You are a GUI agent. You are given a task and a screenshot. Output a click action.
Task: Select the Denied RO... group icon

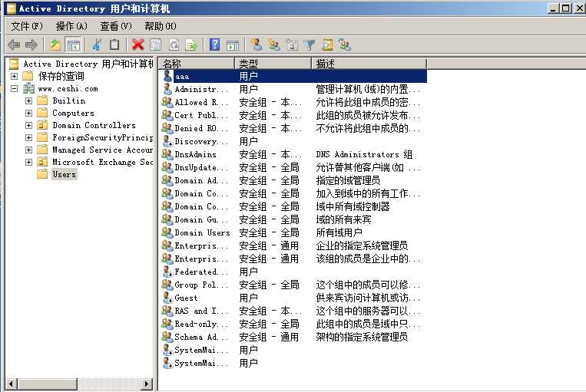tap(167, 128)
